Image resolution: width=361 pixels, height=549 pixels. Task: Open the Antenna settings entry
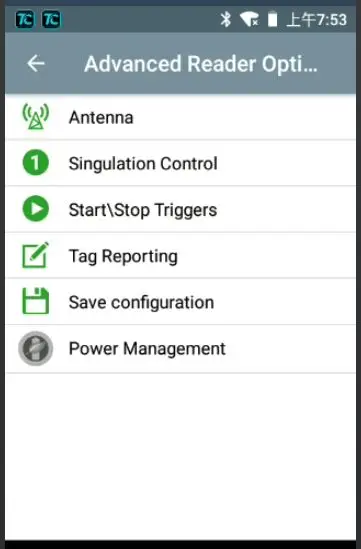180,117
